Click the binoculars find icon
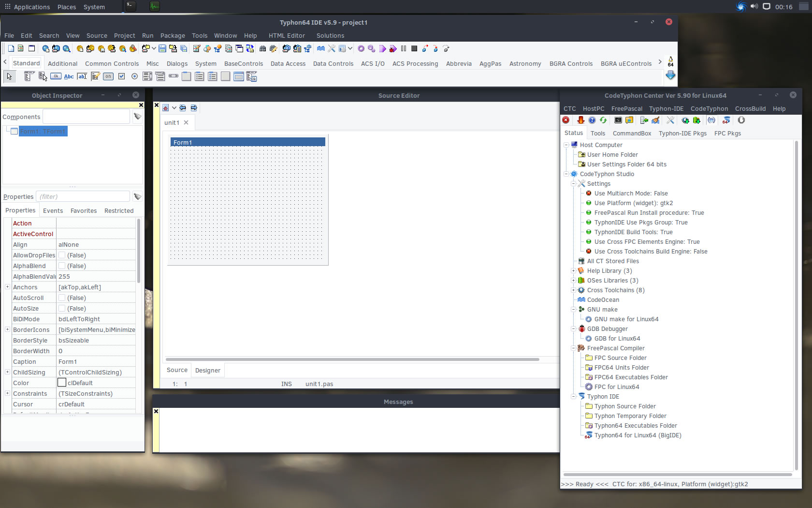 point(262,48)
